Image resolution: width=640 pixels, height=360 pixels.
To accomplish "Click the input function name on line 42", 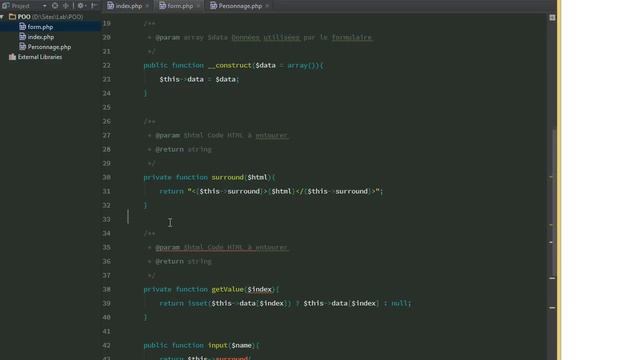I will pyautogui.click(x=218, y=345).
